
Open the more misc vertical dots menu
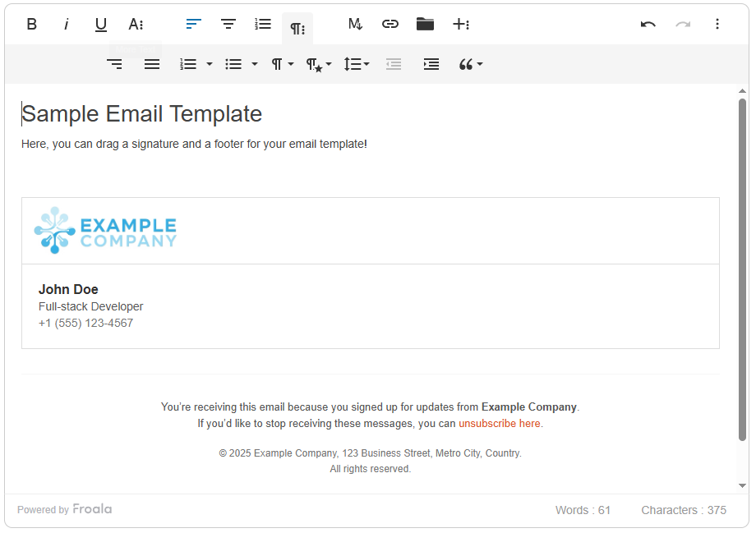[717, 25]
